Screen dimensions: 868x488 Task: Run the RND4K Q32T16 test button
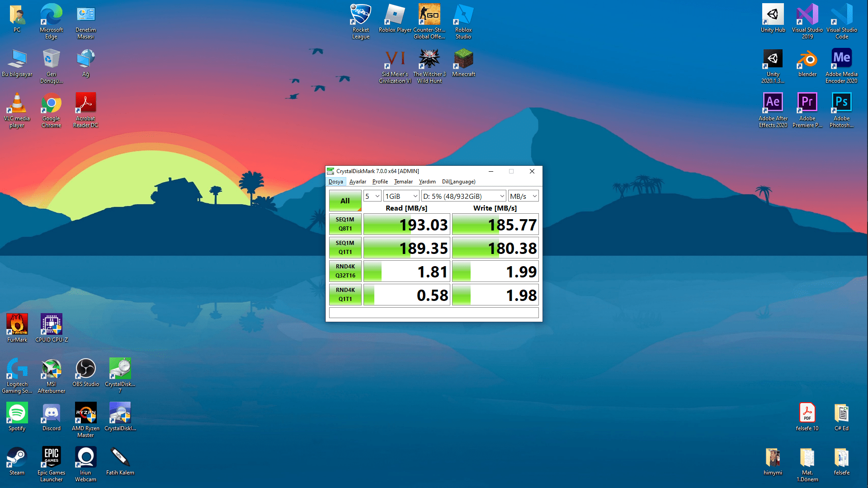pyautogui.click(x=345, y=271)
